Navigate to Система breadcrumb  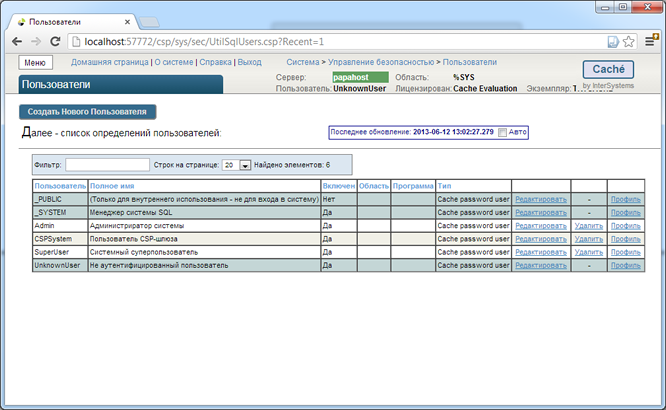(302, 62)
